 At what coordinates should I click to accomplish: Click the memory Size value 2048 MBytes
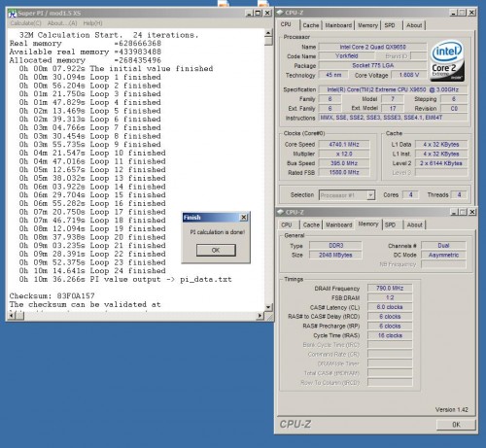335,255
